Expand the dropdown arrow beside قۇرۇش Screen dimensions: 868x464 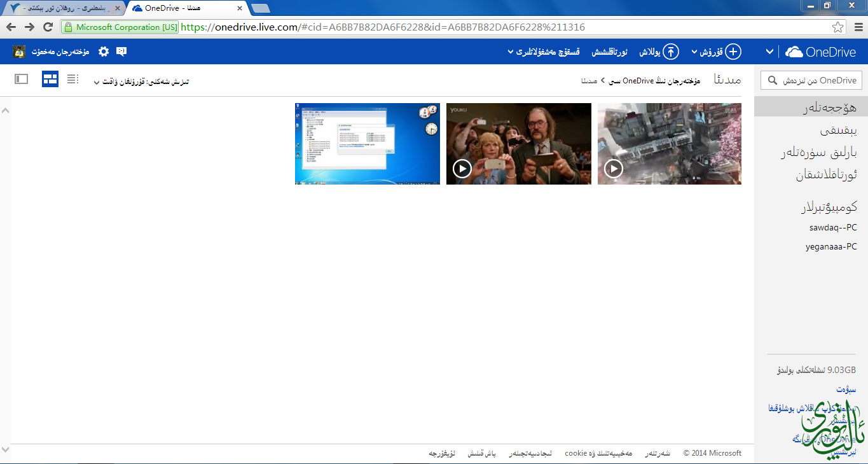[694, 52]
